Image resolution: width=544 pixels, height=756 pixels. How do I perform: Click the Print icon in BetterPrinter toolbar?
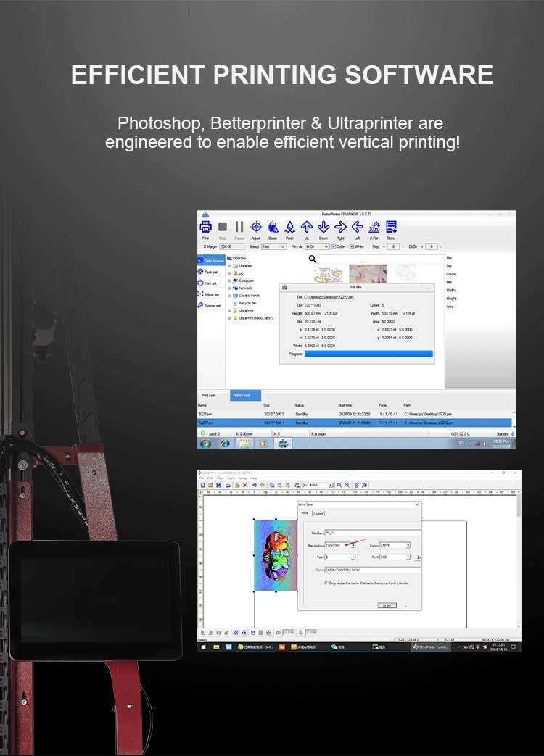pos(205,227)
